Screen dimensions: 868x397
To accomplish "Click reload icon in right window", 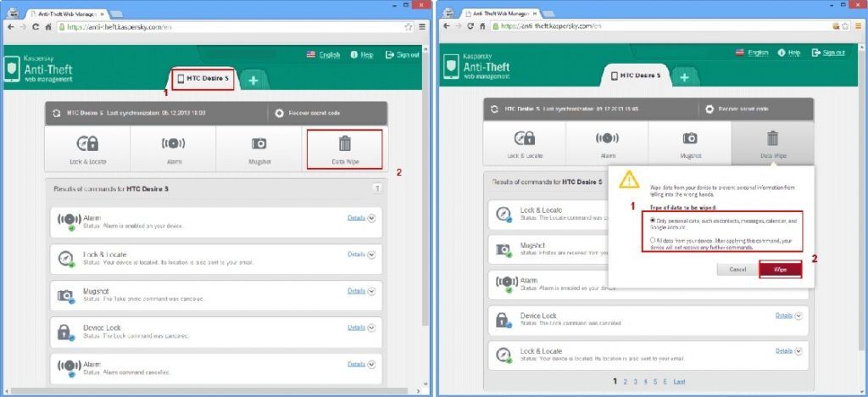I will (471, 26).
